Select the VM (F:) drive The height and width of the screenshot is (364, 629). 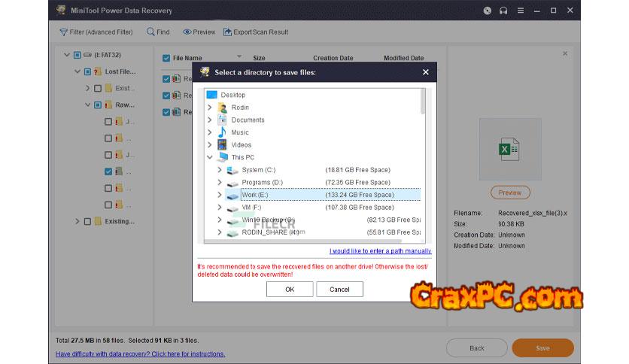251,208
